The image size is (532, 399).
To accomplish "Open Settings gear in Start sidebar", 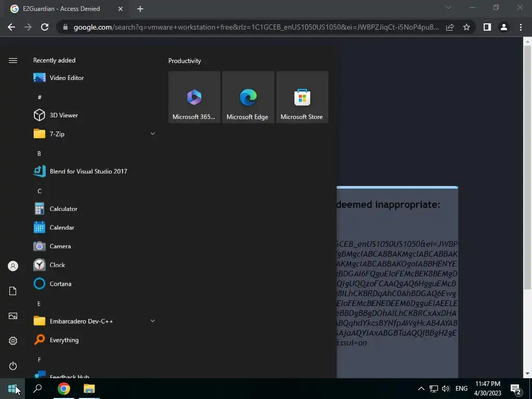I will click(x=13, y=341).
